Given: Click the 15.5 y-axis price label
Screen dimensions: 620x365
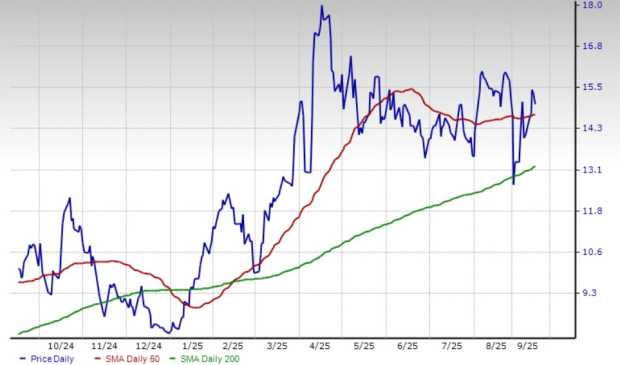Looking at the screenshot, I should tap(592, 87).
